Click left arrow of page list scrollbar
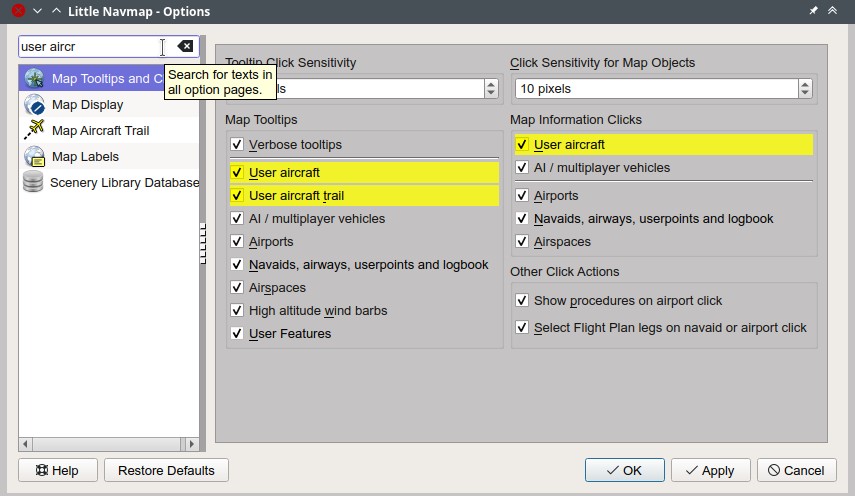Image resolution: width=855 pixels, height=496 pixels. (x=25, y=444)
